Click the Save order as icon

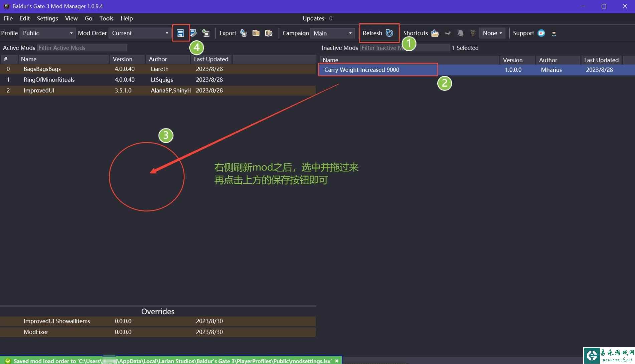click(x=193, y=33)
